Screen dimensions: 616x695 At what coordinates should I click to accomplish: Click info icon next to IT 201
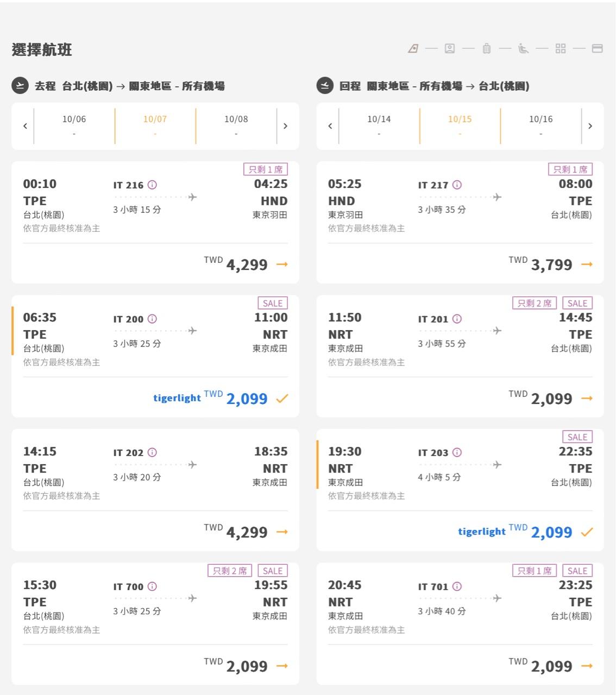tap(457, 319)
